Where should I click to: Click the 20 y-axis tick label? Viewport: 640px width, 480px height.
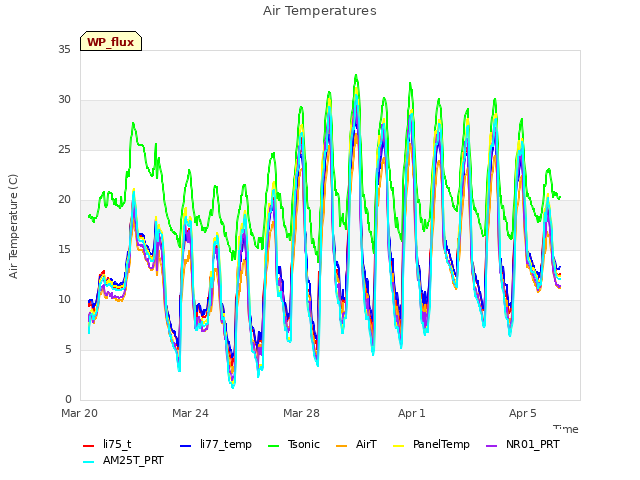[x=64, y=200]
